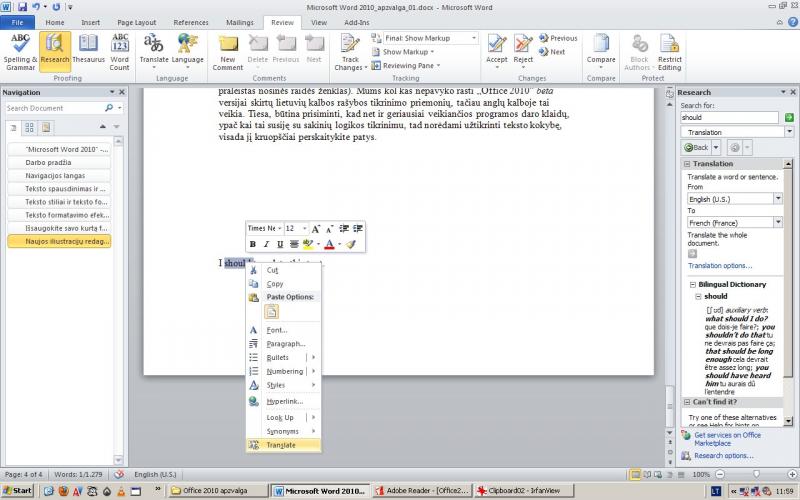Open Show Markup dropdown
The height and width of the screenshot is (500, 800).
tap(403, 52)
